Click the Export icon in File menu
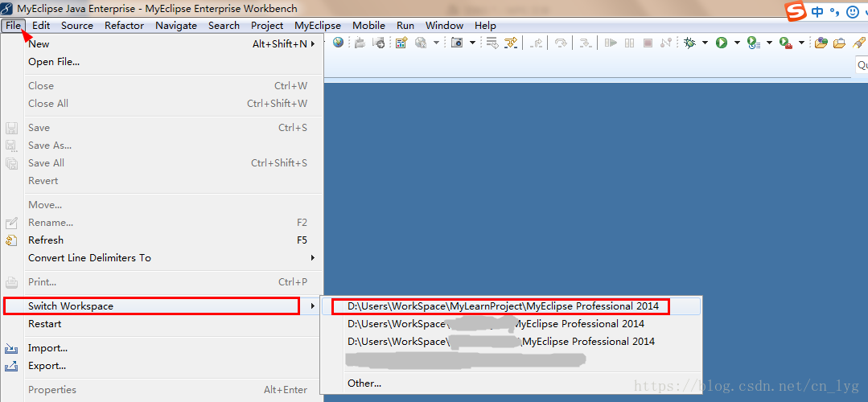 pos(11,366)
